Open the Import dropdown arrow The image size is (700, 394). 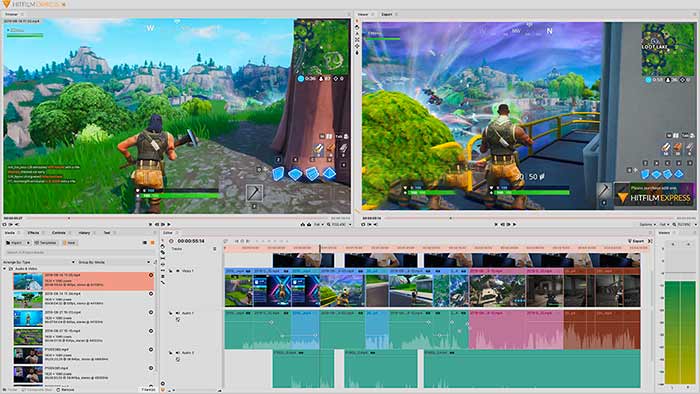point(28,243)
